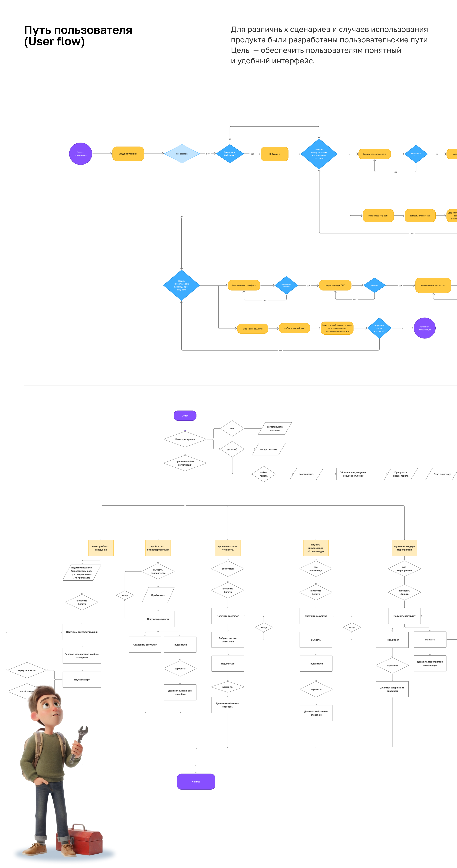Screen dimensions: 457x868
Task: Click the "вернуться назад" diamond
Action: pos(27,670)
